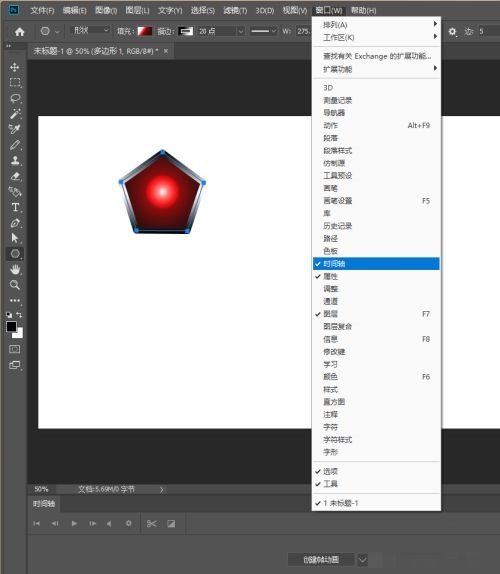The height and width of the screenshot is (574, 500).
Task: Click the transition icon in timeline
Action: 171,524
